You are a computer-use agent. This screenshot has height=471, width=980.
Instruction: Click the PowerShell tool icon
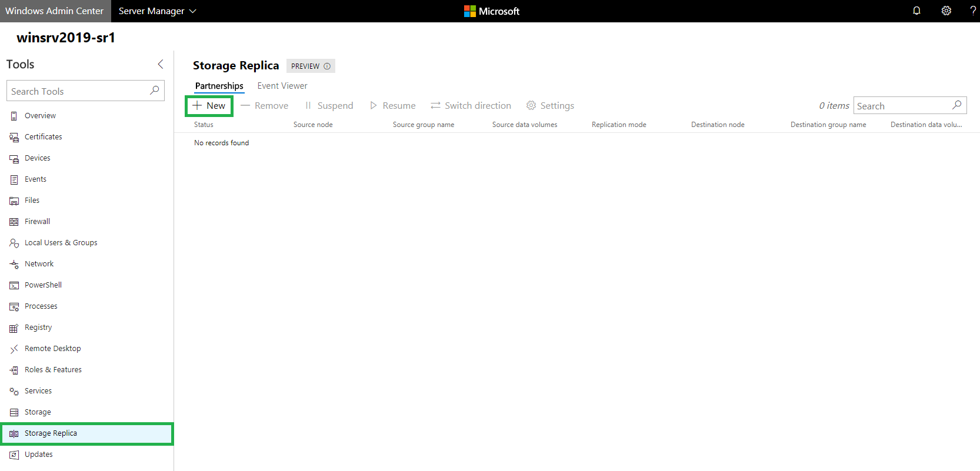coord(14,285)
